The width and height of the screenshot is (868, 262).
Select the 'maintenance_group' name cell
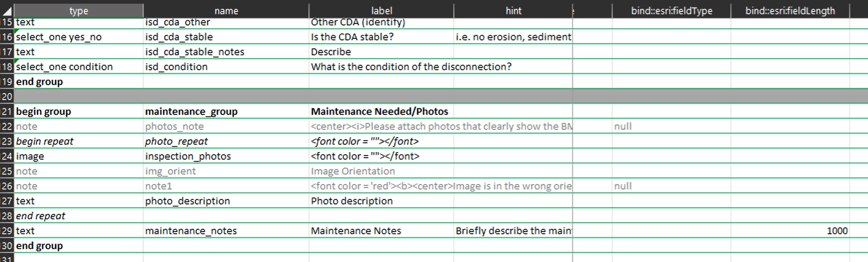(226, 111)
